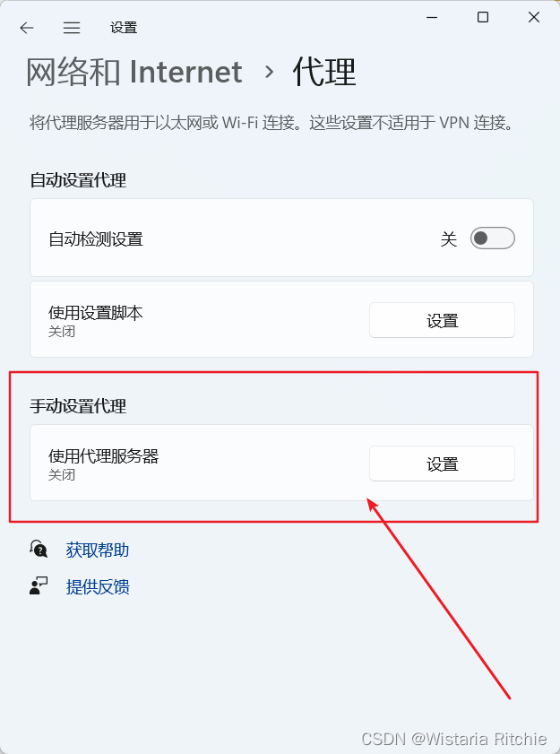Click the 使用设置脚本 row label

[96, 313]
